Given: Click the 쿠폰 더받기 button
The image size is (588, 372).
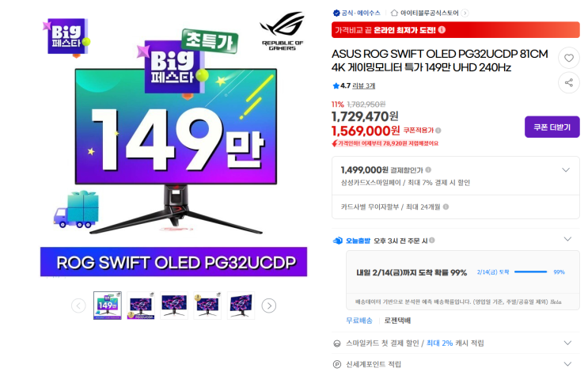Looking at the screenshot, I should [552, 127].
